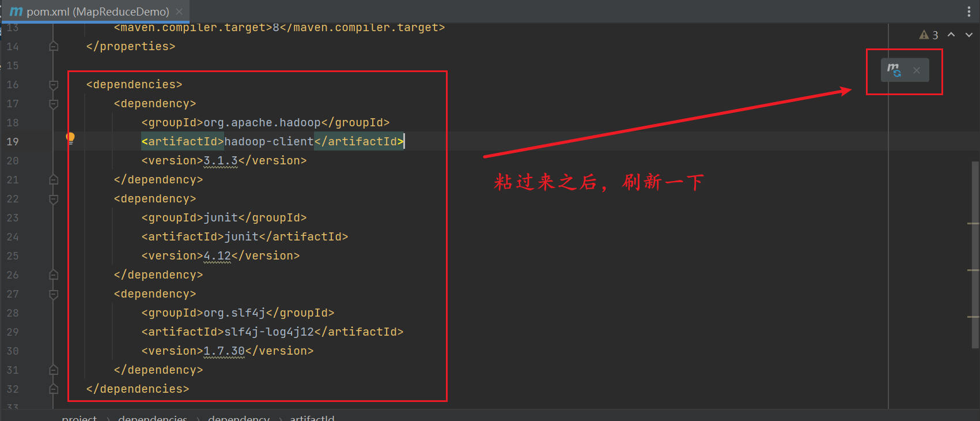Click the closing </dependencies> tag
The height and width of the screenshot is (421, 980).
(x=138, y=389)
